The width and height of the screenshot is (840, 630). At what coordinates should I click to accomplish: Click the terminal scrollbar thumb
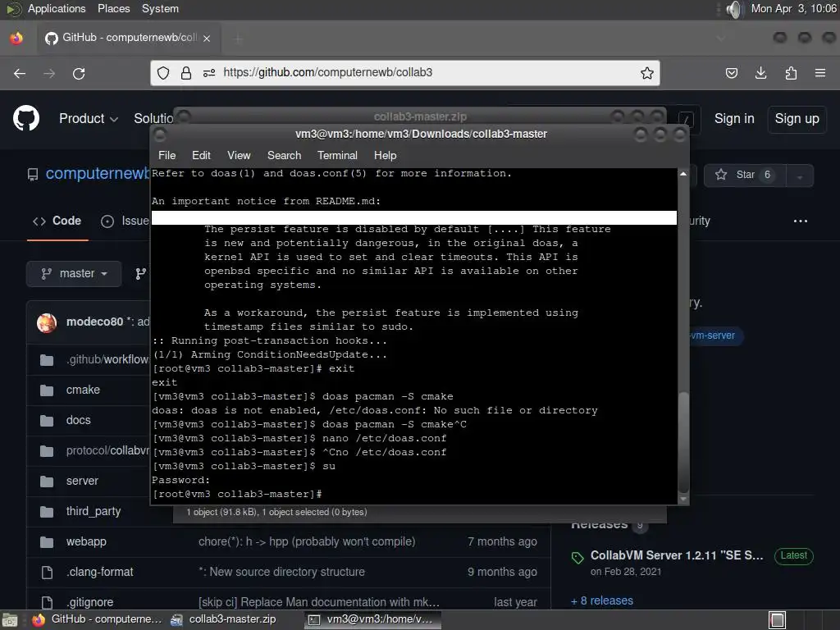683,442
